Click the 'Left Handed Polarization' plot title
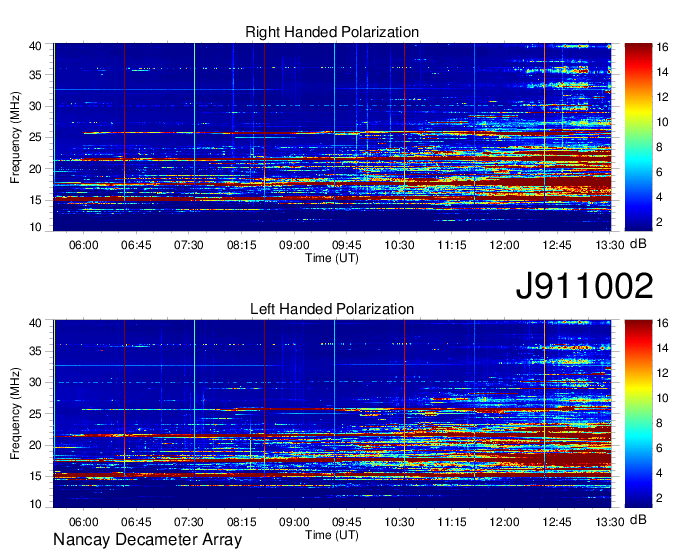 (x=332, y=309)
